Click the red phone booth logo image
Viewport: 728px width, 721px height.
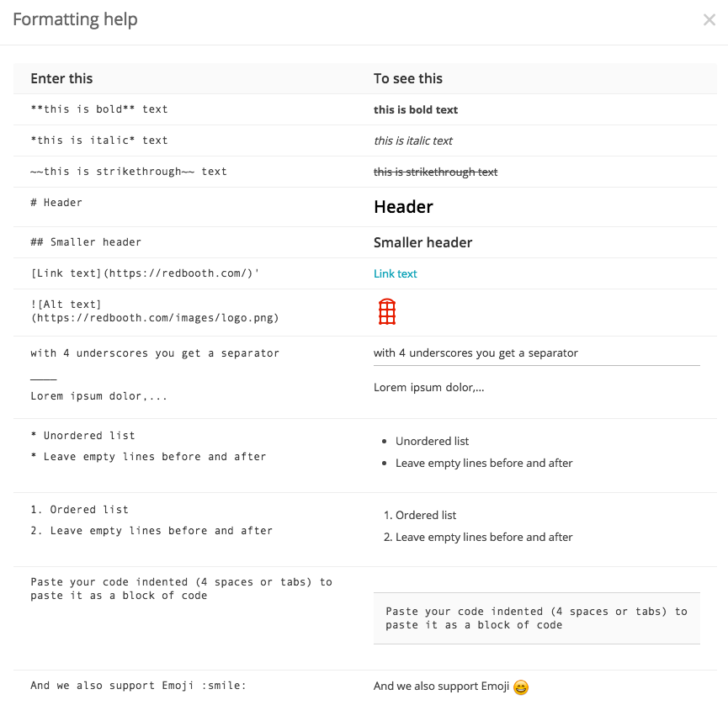[387, 311]
